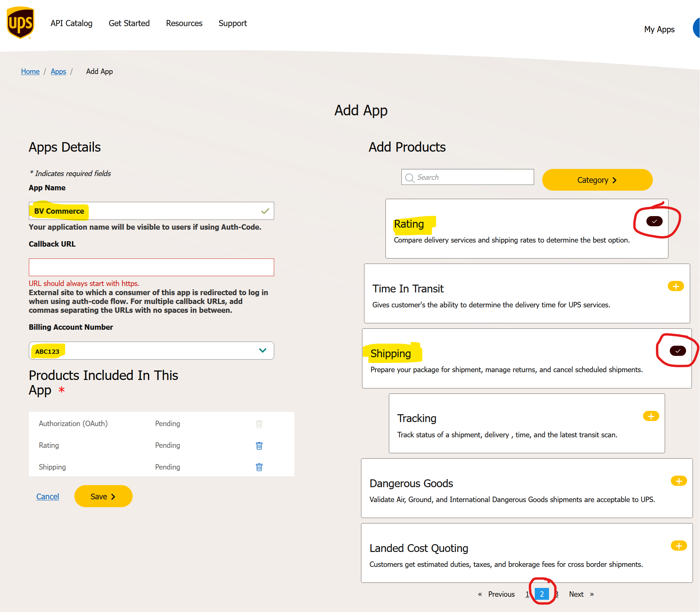Screen dimensions: 700x612
Task: Click Pending status in Rating row
Action: pyautogui.click(x=167, y=445)
